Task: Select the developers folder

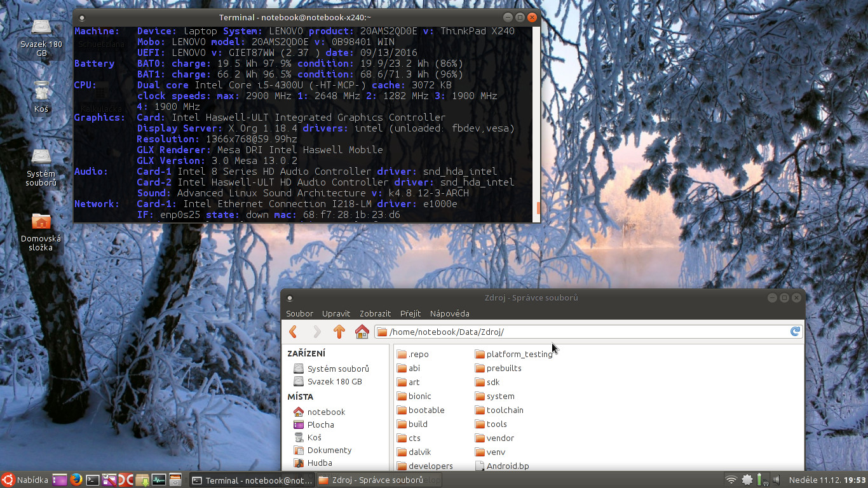Action: (425, 466)
